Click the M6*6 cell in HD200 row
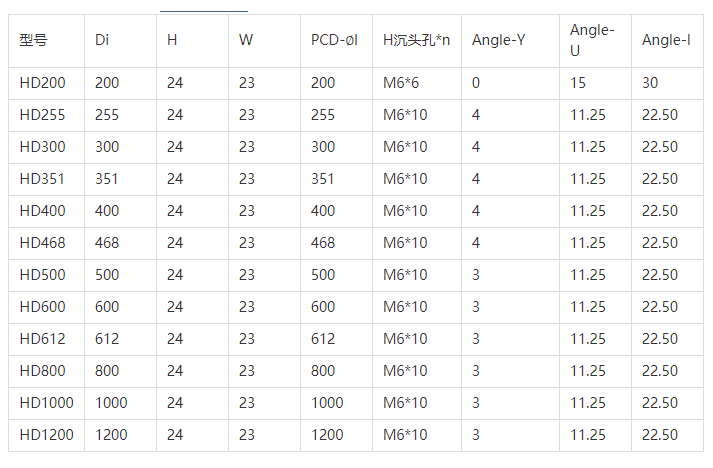Viewport: 713px width, 468px height. [402, 83]
